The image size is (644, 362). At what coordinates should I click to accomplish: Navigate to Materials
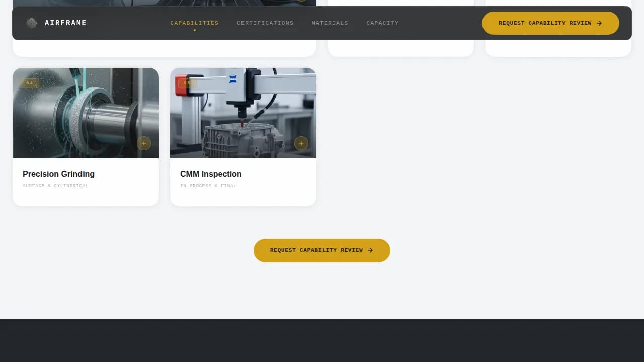coord(330,23)
